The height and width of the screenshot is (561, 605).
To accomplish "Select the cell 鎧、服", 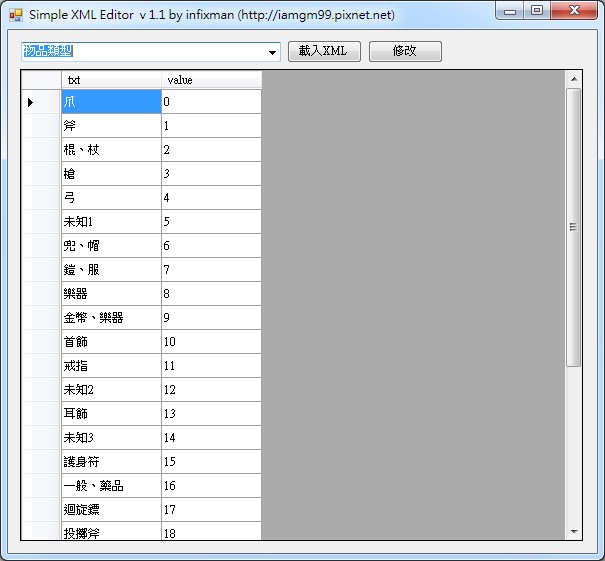I will pyautogui.click(x=111, y=270).
